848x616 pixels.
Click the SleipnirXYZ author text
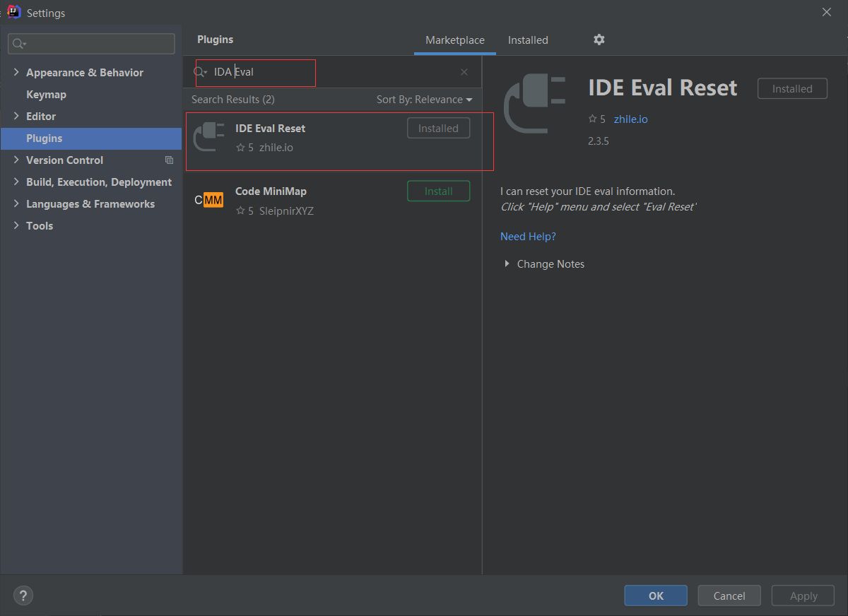(x=286, y=211)
